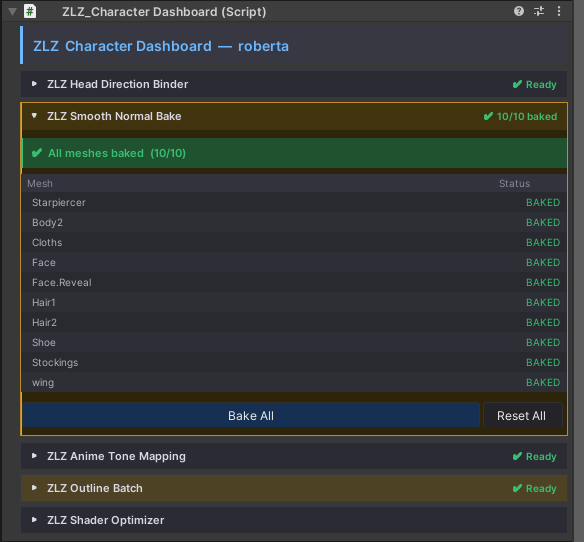Open the component three-dot options menu
This screenshot has width=584, height=542.
[559, 11]
